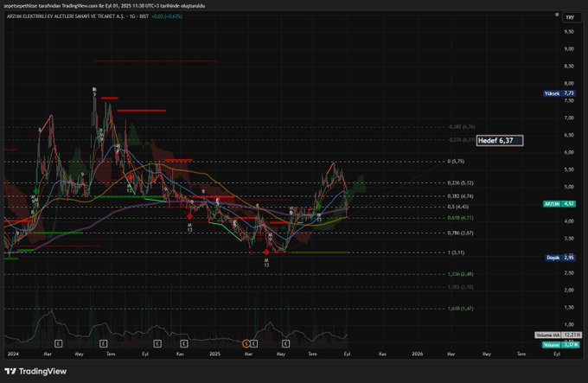Select the Hedef 6,37 target label

coord(500,141)
